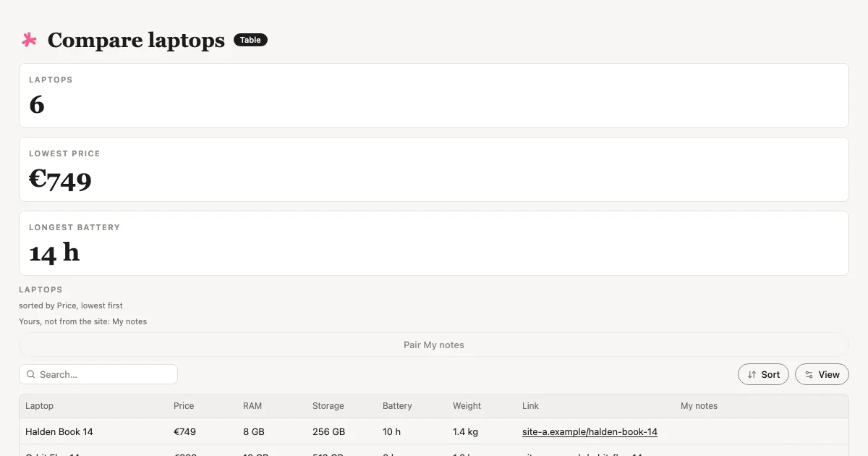Click the 'sorted by Price, lowest first' text

pyautogui.click(x=71, y=305)
